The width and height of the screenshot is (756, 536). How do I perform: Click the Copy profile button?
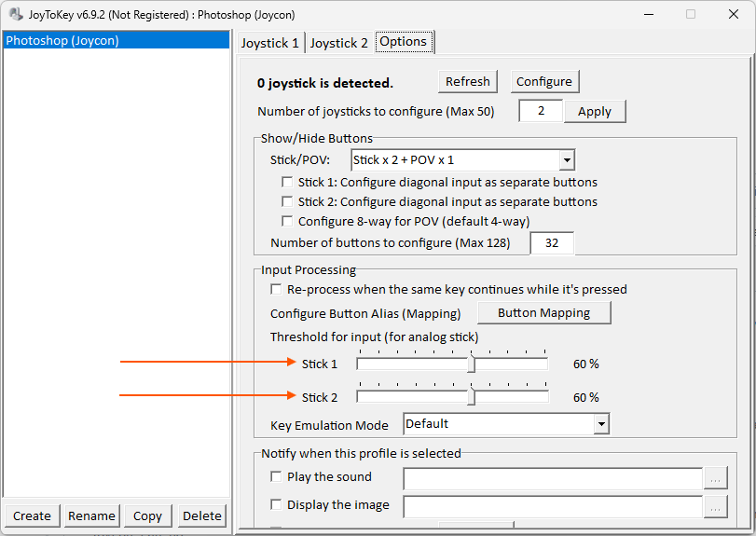[147, 515]
